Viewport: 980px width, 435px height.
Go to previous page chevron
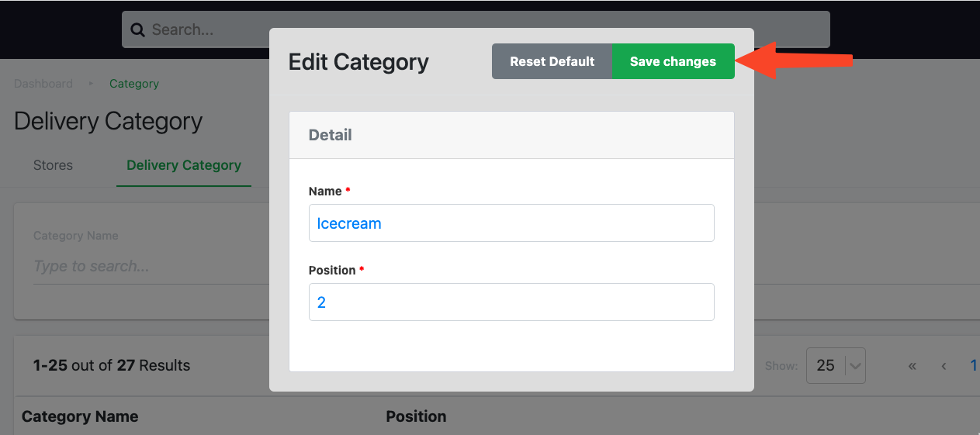pyautogui.click(x=944, y=366)
